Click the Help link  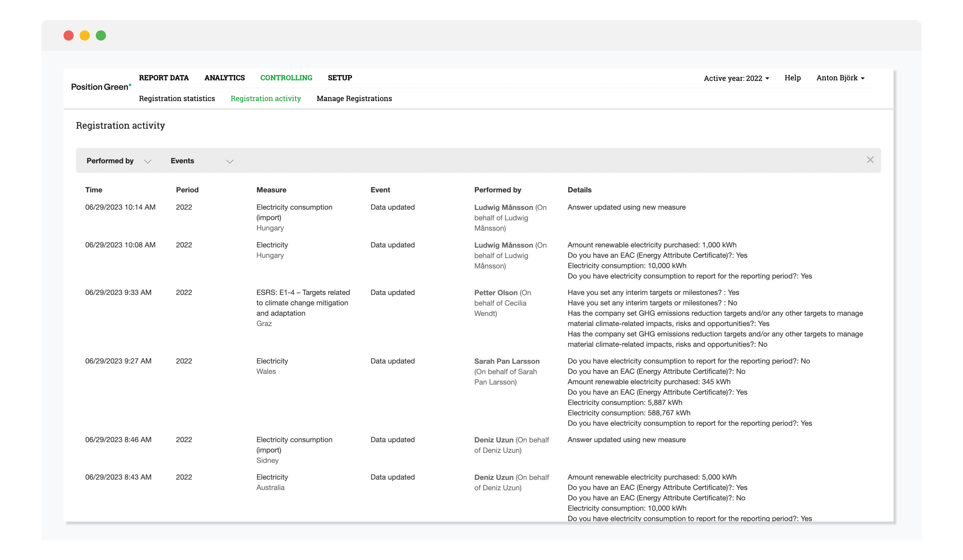(x=792, y=78)
